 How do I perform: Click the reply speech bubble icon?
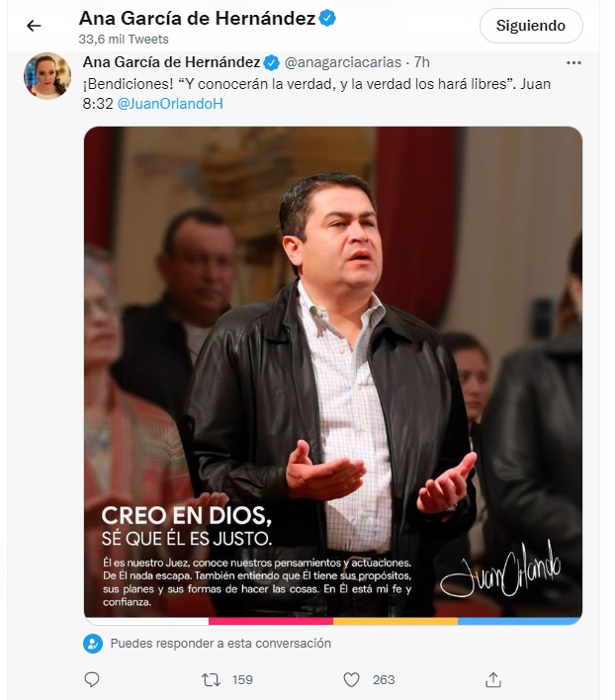[92, 679]
